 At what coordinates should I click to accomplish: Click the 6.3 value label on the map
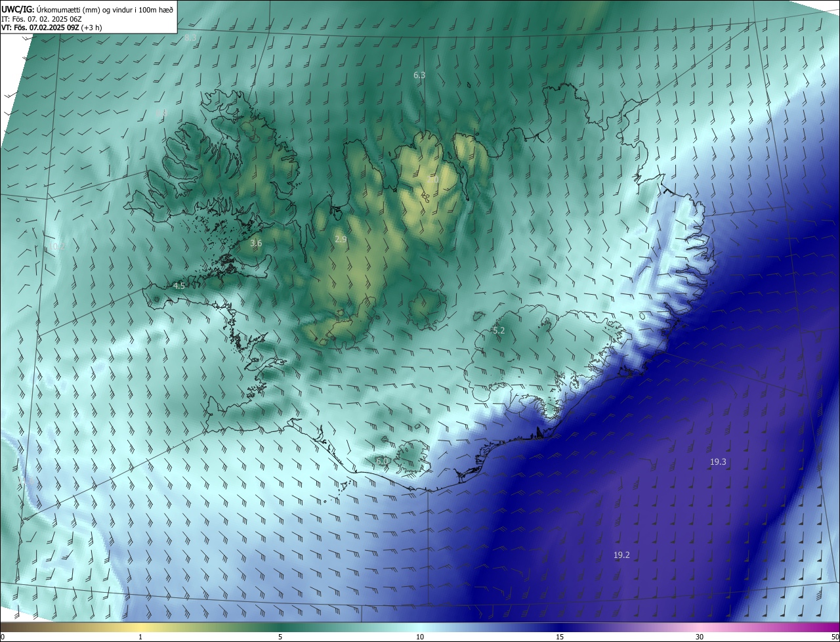click(x=419, y=75)
